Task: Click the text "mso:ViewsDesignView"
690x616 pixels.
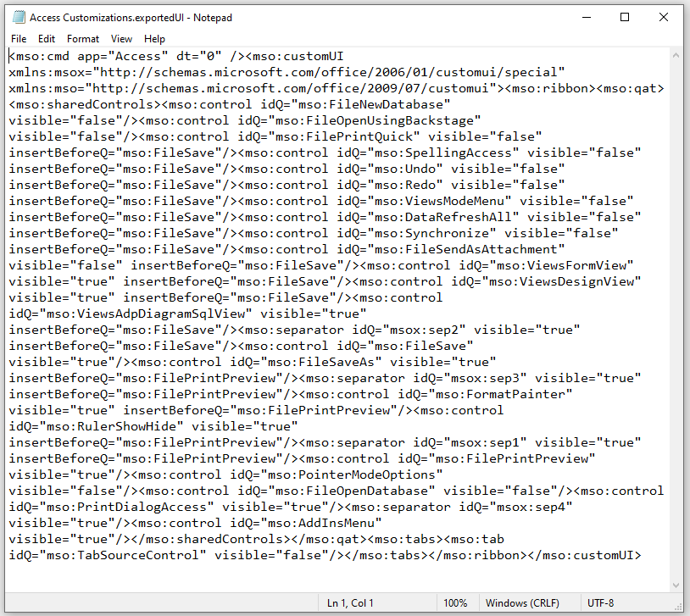Action: tap(561, 281)
